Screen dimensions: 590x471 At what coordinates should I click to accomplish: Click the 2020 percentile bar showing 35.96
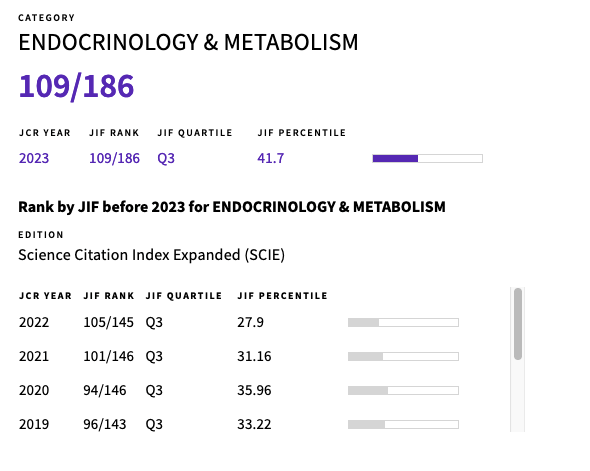pyautogui.click(x=403, y=390)
